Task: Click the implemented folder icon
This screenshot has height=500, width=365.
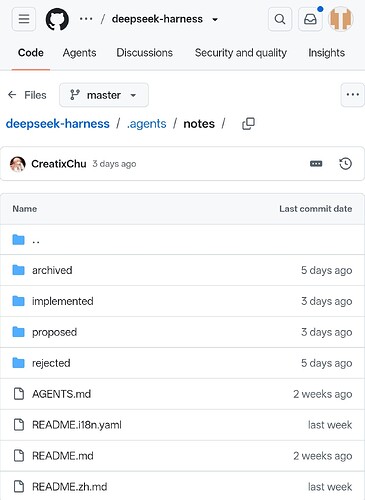Action: click(18, 301)
